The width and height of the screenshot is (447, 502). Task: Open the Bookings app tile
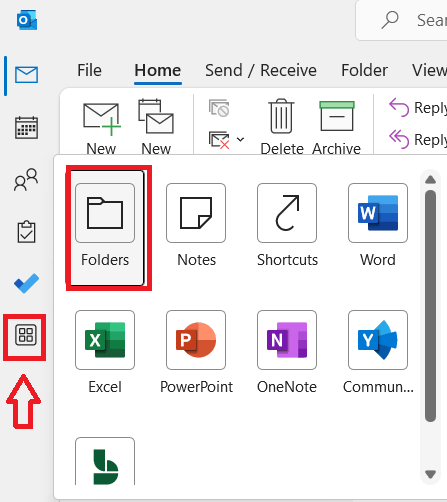point(105,461)
